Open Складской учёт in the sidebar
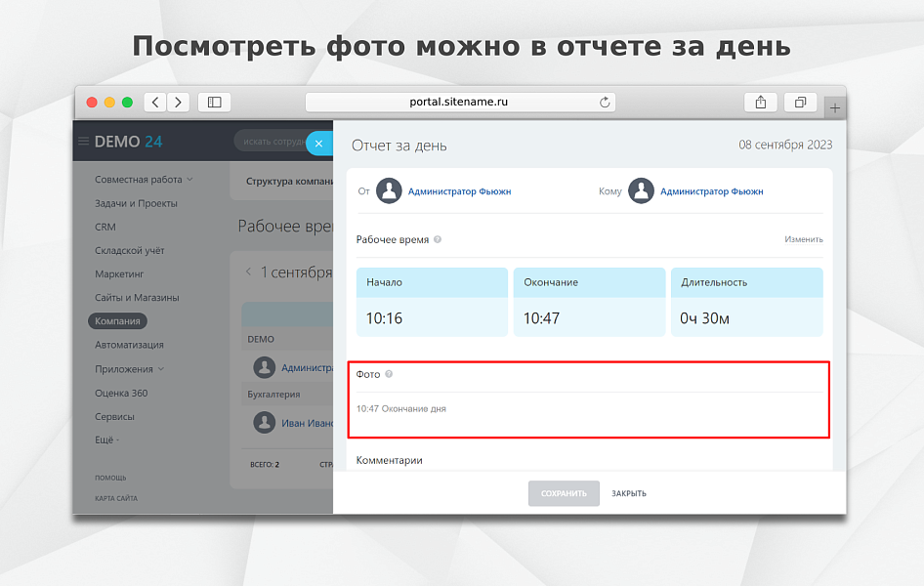 point(130,250)
